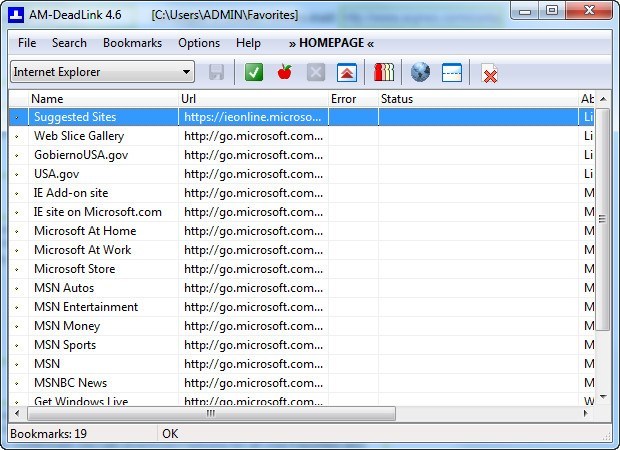Click the globe internal browser icon
The width and height of the screenshot is (620, 450).
420,72
